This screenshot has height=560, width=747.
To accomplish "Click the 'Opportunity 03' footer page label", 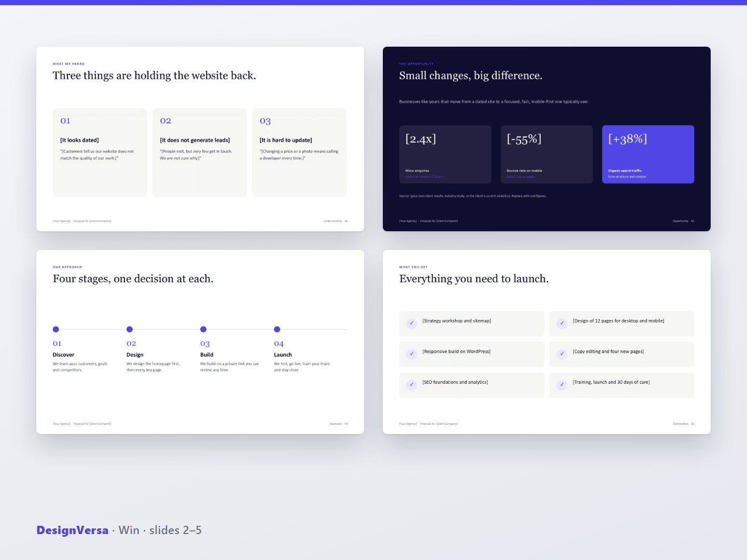I will tap(684, 221).
